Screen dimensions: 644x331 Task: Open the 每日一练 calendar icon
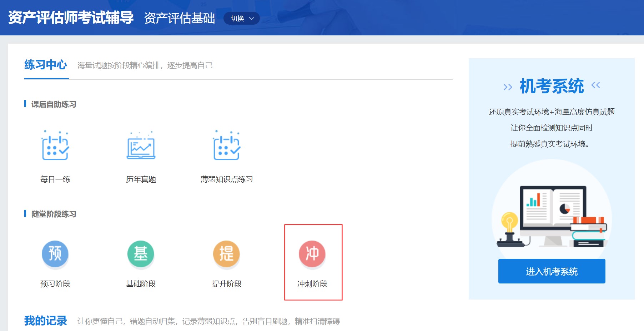click(55, 146)
